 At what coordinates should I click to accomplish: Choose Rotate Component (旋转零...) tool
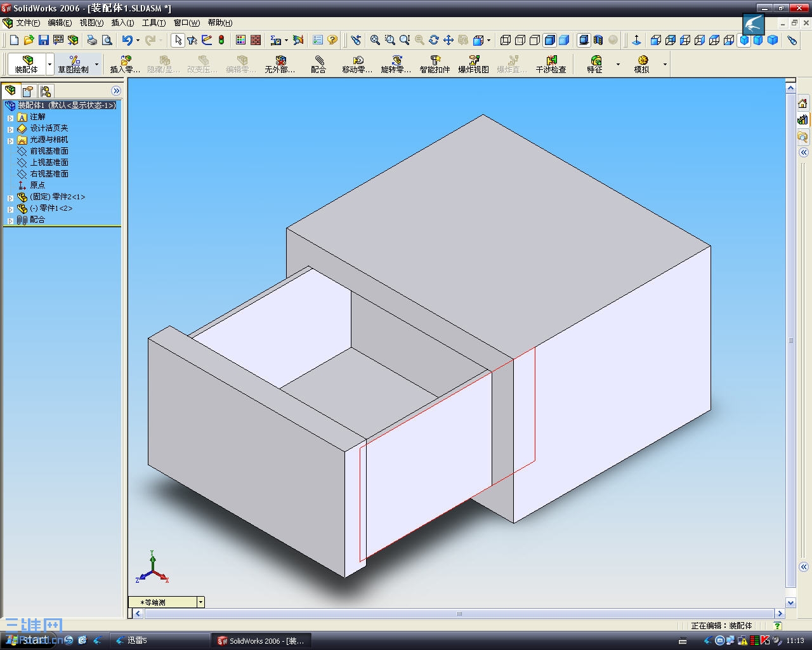click(396, 64)
